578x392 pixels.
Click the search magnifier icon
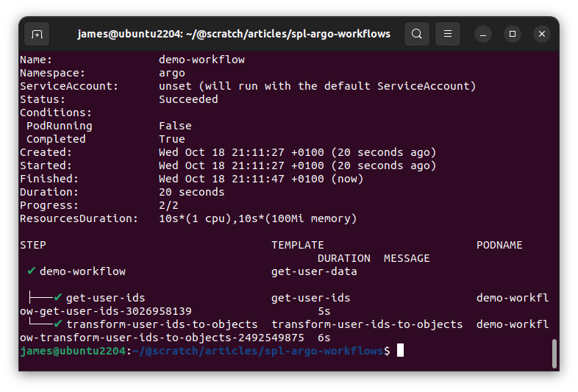[x=417, y=34]
